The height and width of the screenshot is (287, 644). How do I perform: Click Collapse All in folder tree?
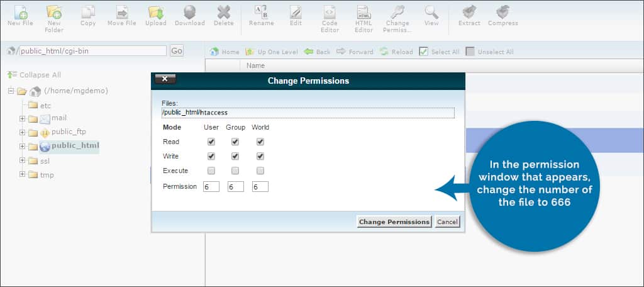tap(34, 75)
